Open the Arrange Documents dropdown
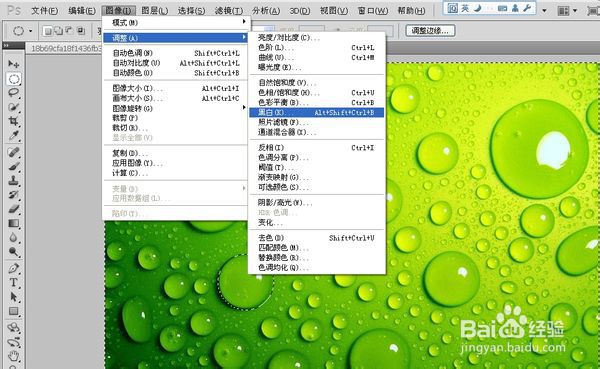 coord(567,11)
